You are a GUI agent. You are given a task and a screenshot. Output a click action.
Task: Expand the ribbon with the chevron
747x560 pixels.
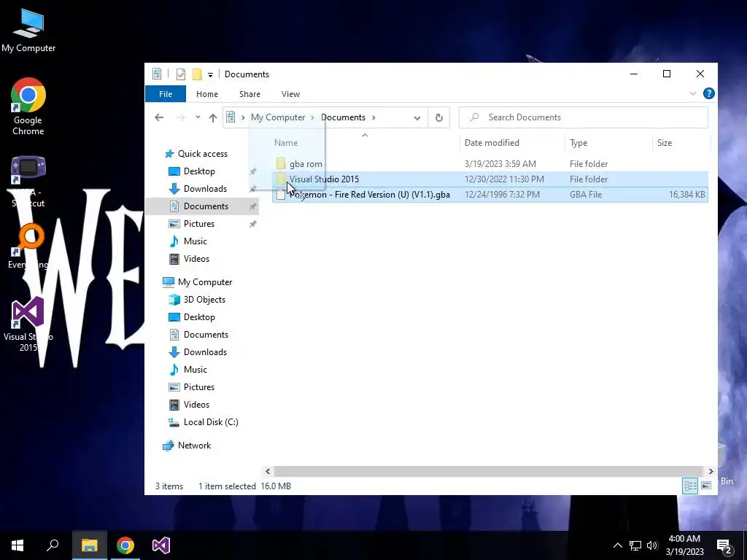693,93
